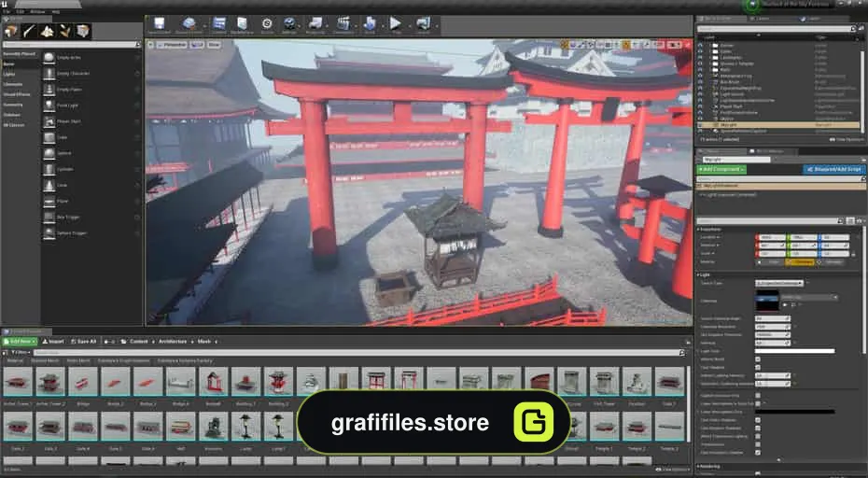The height and width of the screenshot is (478, 868).
Task: Toggle Lower Hemisphere Is Solid Color checkbox
Action: 758,404
